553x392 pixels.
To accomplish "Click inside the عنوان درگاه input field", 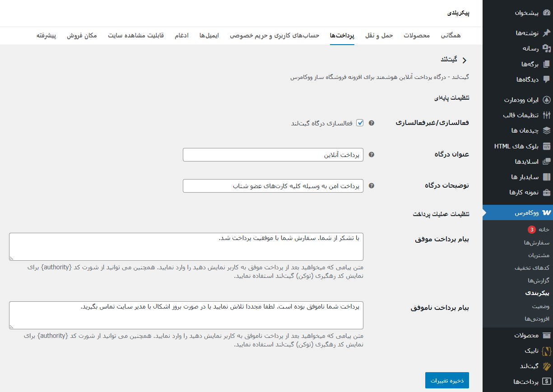I will point(273,154).
